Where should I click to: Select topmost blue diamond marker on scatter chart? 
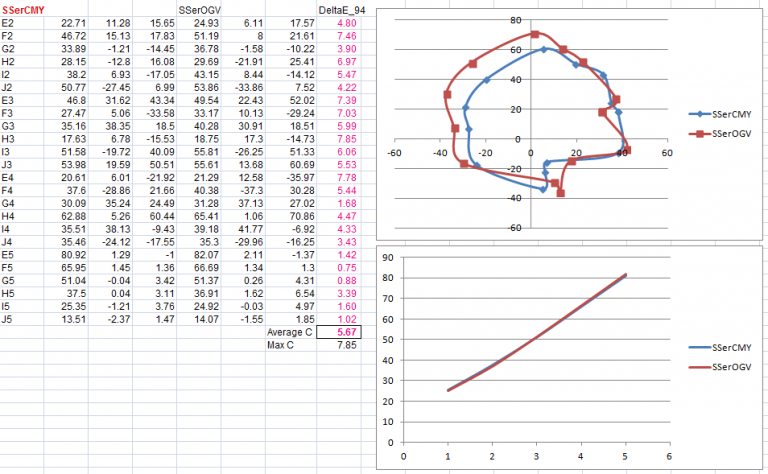[544, 49]
